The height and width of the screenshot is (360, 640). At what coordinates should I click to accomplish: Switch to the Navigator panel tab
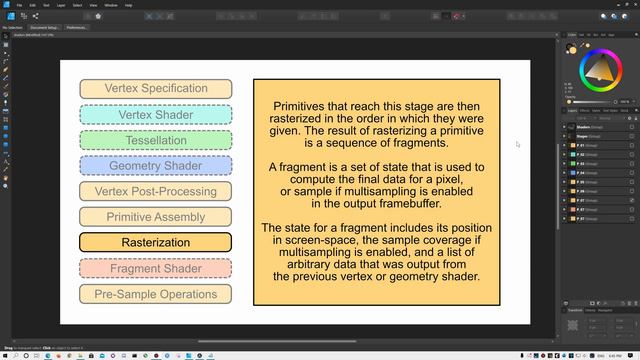click(x=605, y=310)
